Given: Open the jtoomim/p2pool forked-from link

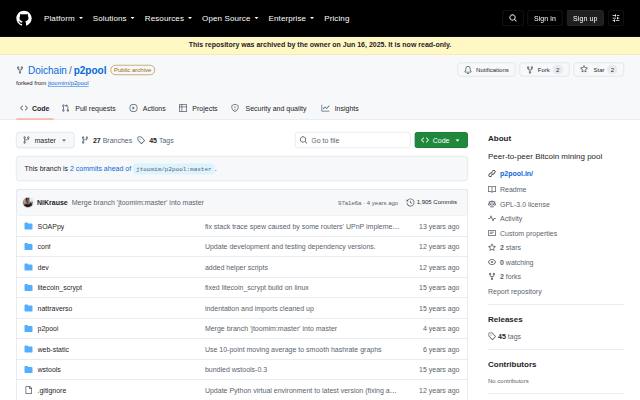Looking at the screenshot, I should click(x=68, y=83).
